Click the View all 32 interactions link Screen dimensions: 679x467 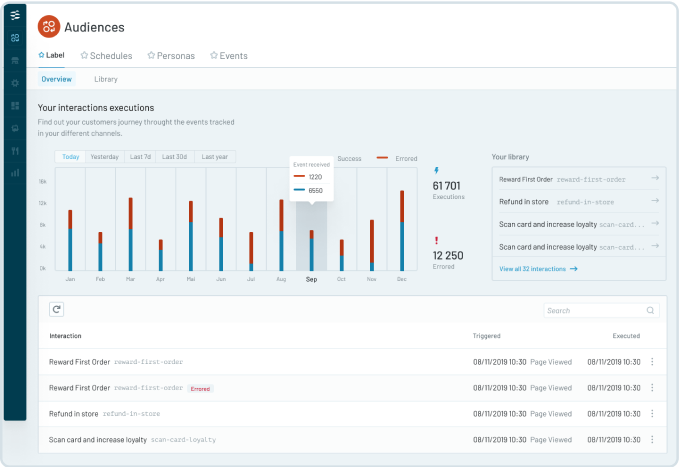point(537,269)
